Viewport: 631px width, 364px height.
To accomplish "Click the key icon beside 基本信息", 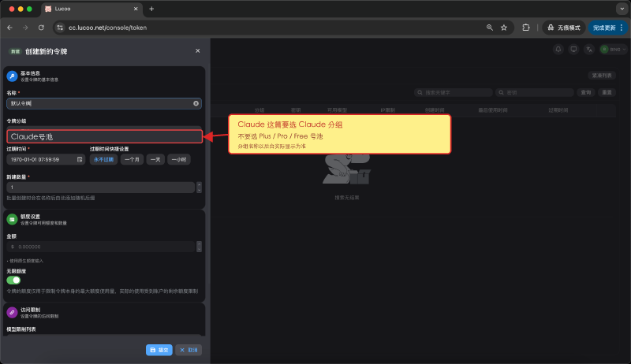I will (12, 76).
